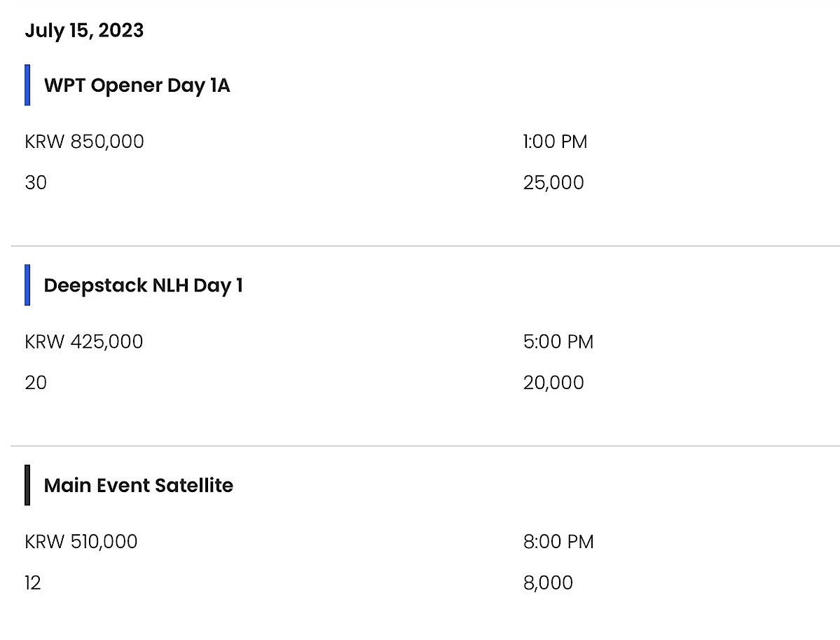Click the blue bar beside Deepstack NLH

point(27,285)
